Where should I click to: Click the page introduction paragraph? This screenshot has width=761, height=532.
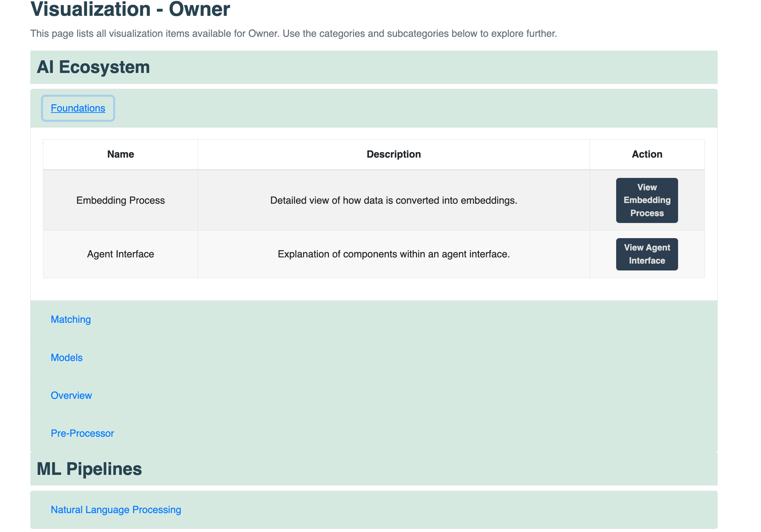(x=293, y=33)
